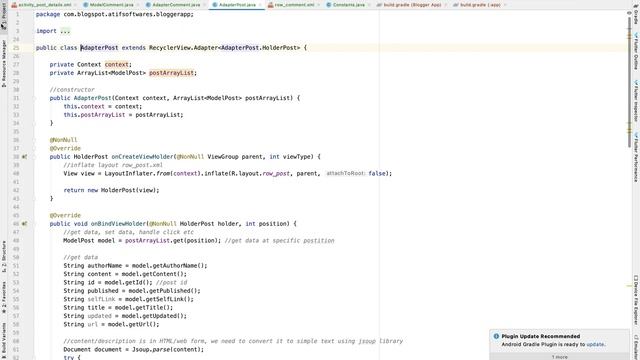Image resolution: width=640 pixels, height=360 pixels.
Task: Click the info icon in plugin notification
Action: [x=496, y=336]
